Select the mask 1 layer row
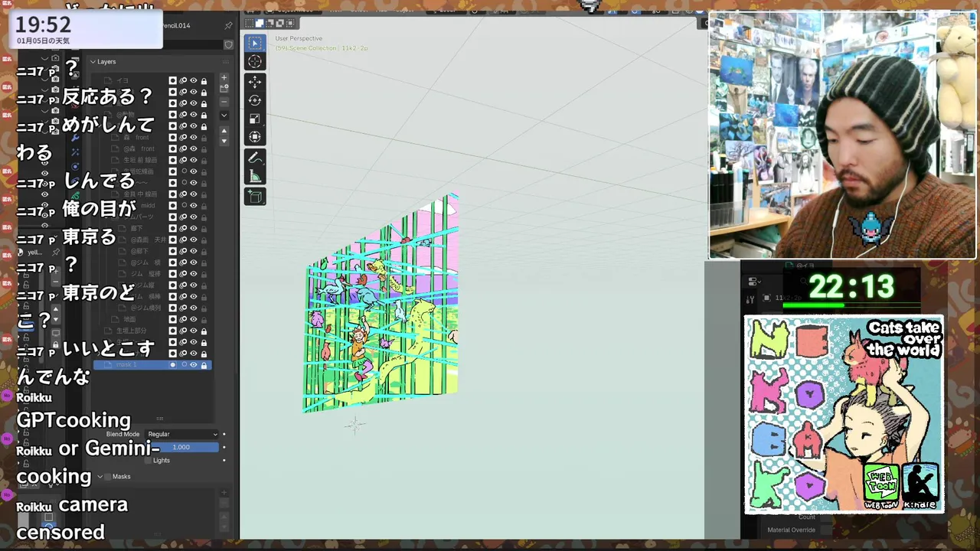980x551 pixels. pos(152,365)
